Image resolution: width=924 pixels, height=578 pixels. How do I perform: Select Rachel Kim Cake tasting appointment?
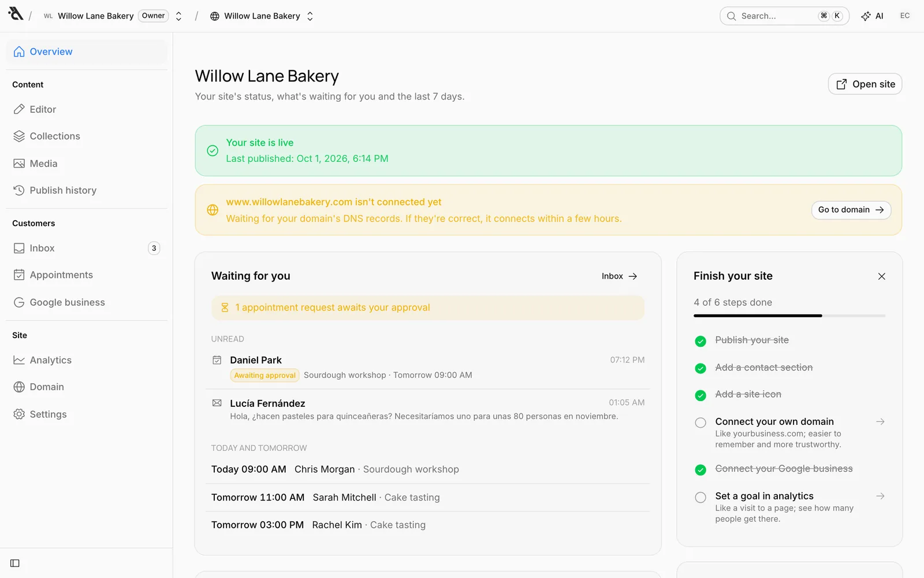click(x=427, y=525)
